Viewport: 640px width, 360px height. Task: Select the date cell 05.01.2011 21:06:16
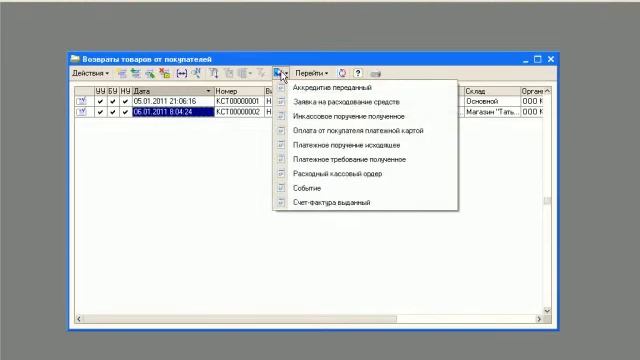(x=173, y=101)
